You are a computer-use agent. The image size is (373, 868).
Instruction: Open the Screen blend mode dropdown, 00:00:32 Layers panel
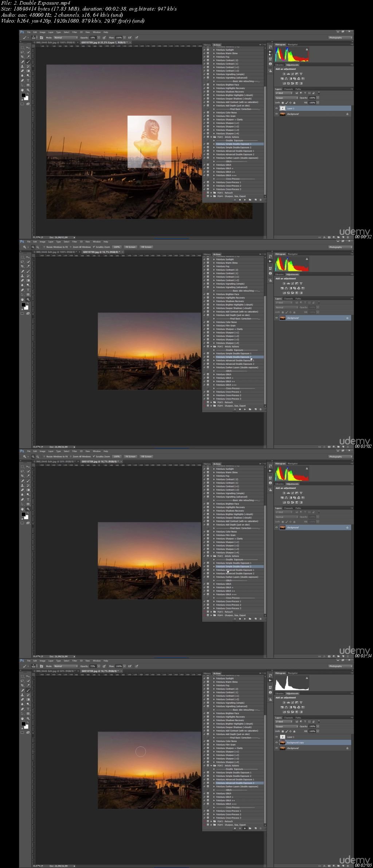[287, 98]
